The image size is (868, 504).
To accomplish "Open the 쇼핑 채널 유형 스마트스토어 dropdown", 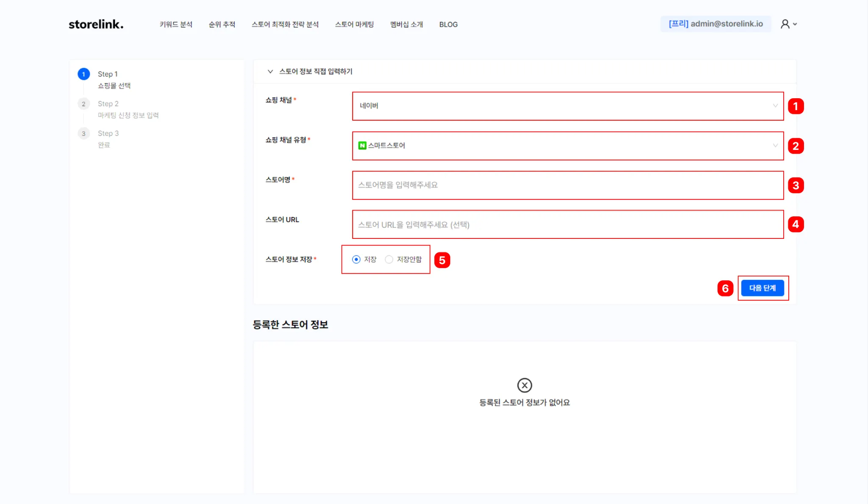I will pos(568,146).
